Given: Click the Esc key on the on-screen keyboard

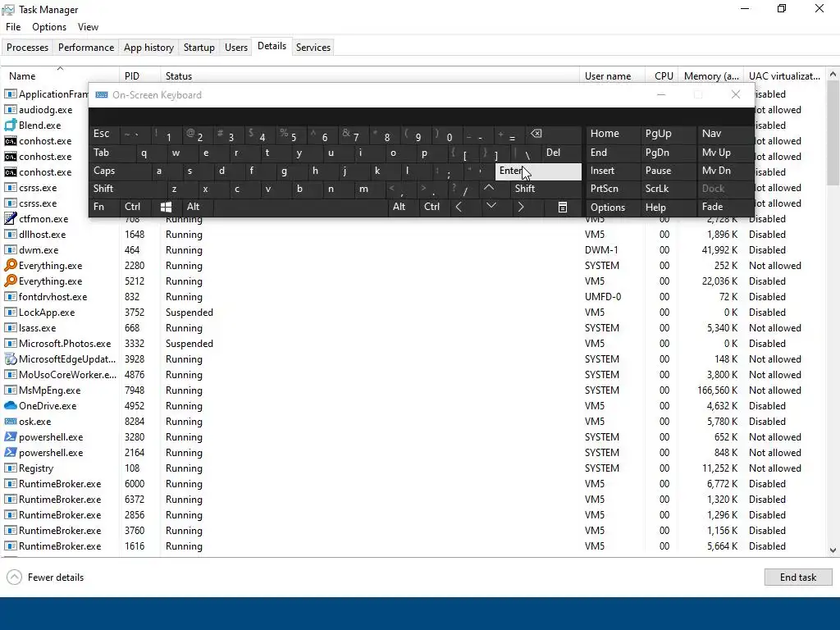Looking at the screenshot, I should [104, 134].
